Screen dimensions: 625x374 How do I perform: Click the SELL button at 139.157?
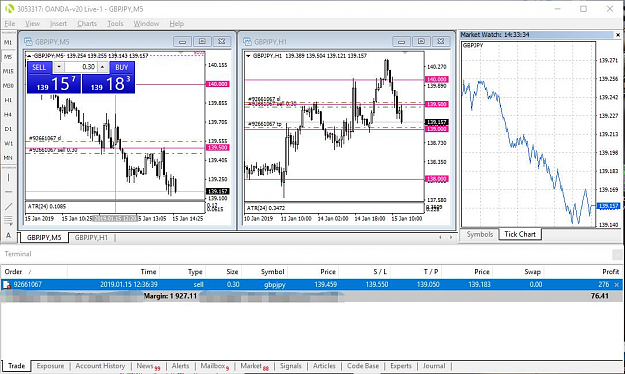(x=54, y=78)
